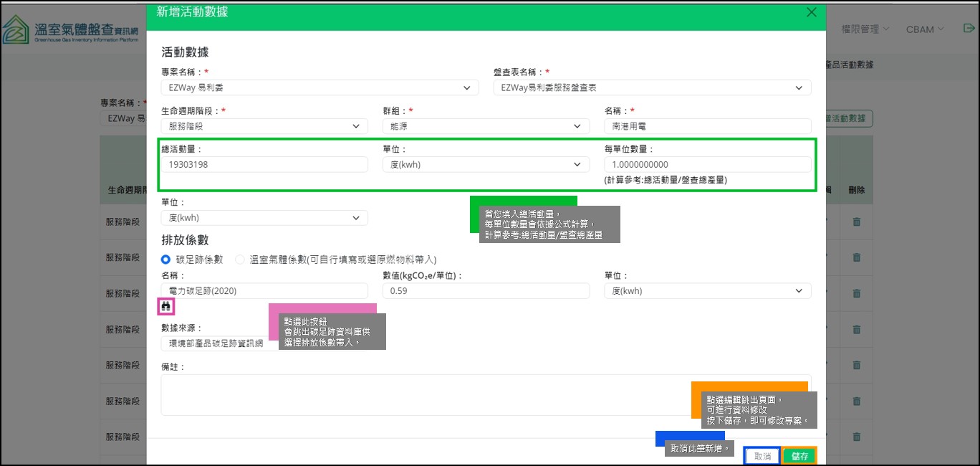This screenshot has width=980, height=466.
Task: Click the 名稱 field containing 南港用電
Action: (x=707, y=126)
